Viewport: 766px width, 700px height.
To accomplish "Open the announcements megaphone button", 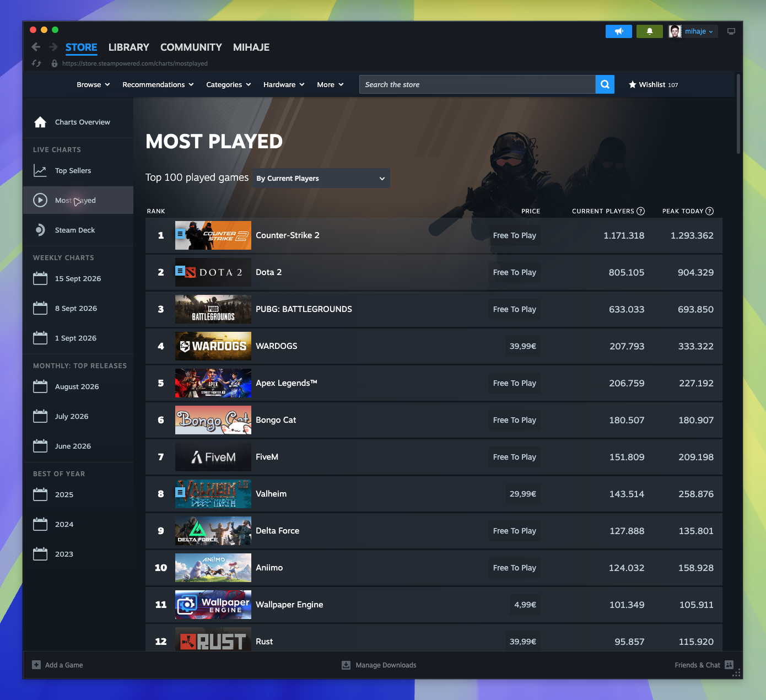I will coord(619,31).
